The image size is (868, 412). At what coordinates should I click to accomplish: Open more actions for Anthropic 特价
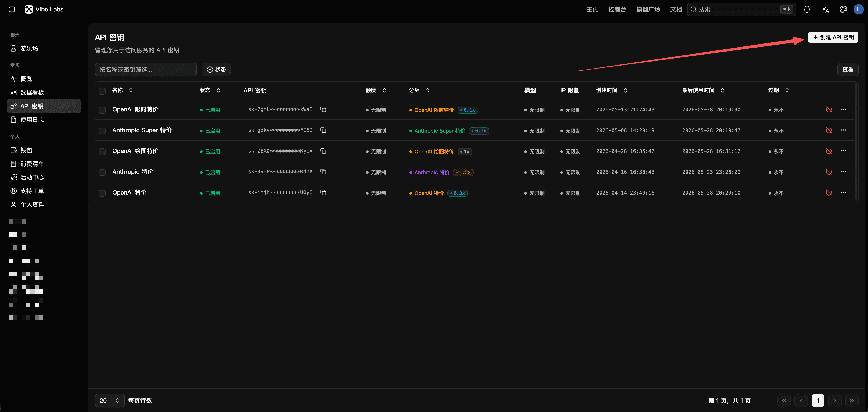pyautogui.click(x=843, y=172)
